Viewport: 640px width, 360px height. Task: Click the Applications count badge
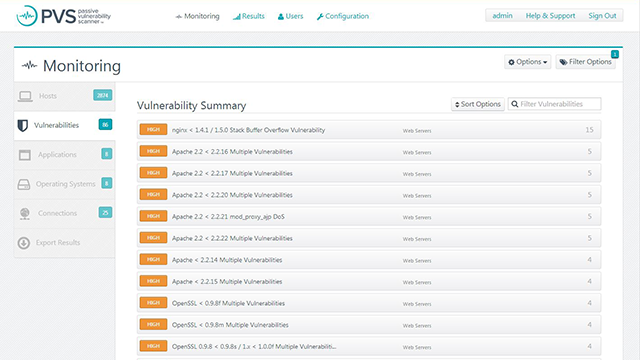pyautogui.click(x=107, y=154)
